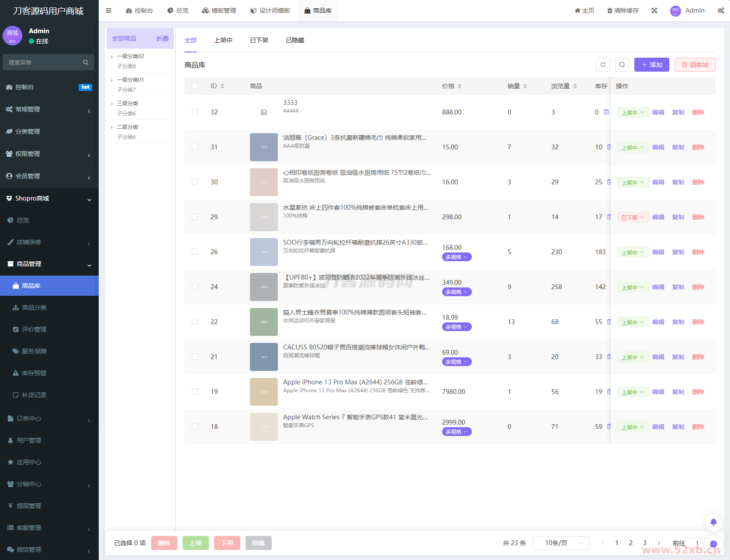
Task: Open 商品分类 in the sidebar menu
Action: coord(34,308)
